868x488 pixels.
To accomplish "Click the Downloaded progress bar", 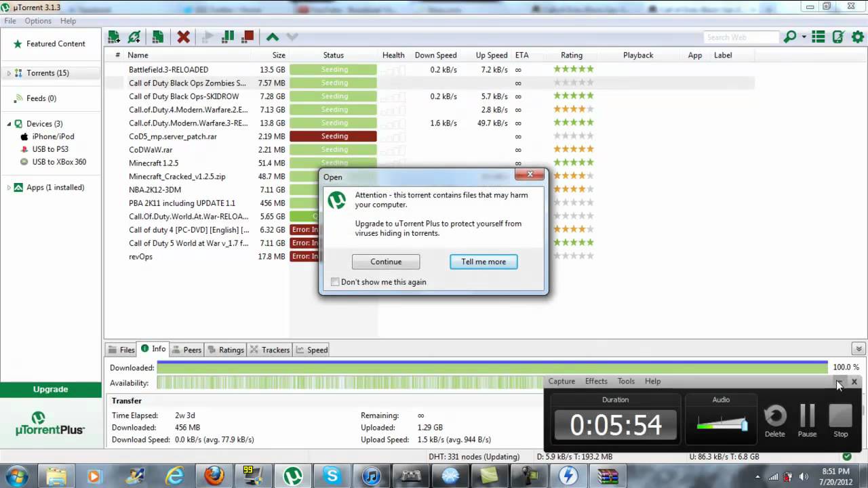I will (492, 367).
